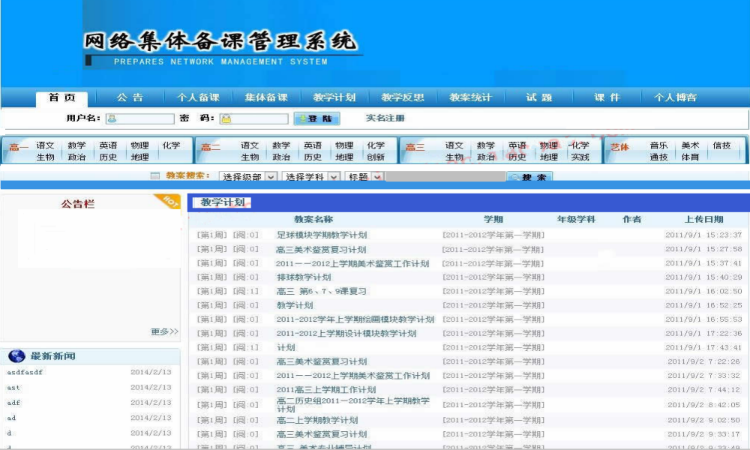Click the 最新新闻 panel heading
750x450 pixels.
pyautogui.click(x=53, y=356)
